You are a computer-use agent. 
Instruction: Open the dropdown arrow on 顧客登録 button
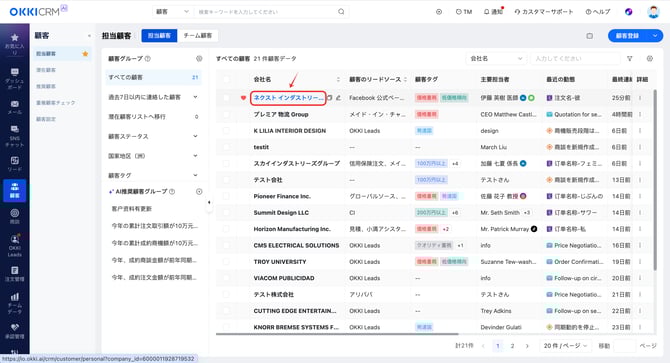click(655, 36)
